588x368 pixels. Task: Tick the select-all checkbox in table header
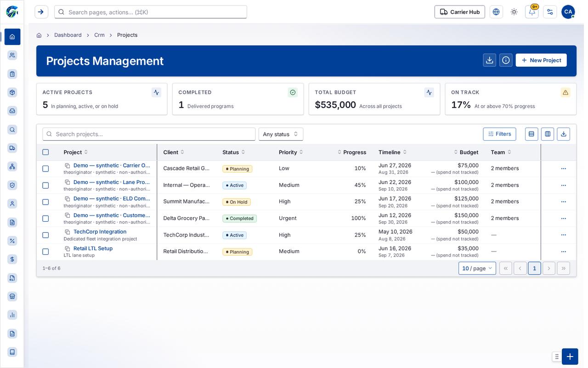coord(45,152)
